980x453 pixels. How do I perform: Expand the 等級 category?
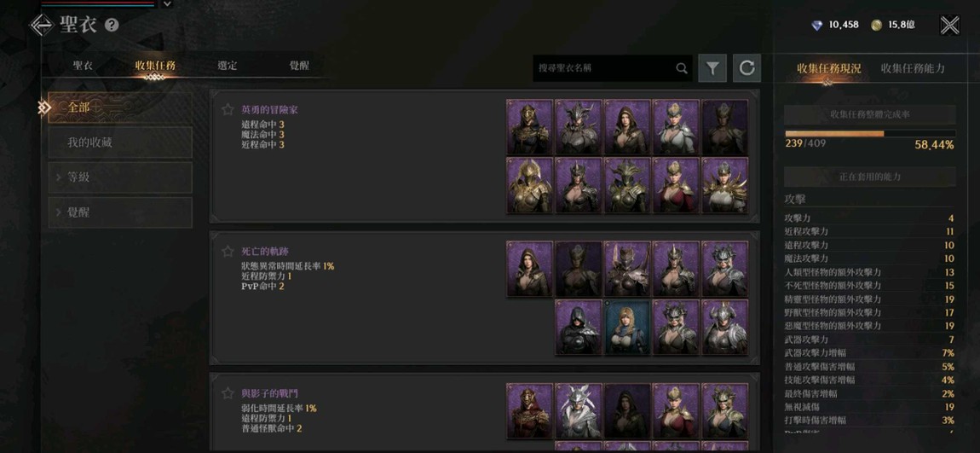(x=120, y=177)
